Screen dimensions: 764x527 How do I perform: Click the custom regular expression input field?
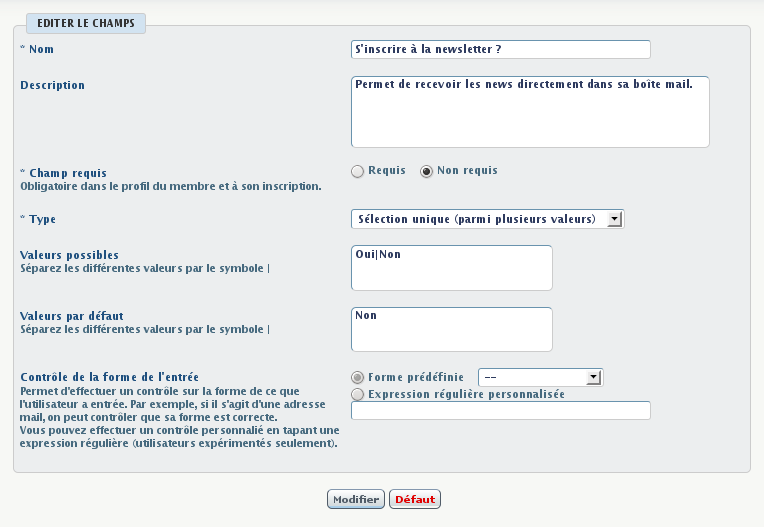pos(501,410)
